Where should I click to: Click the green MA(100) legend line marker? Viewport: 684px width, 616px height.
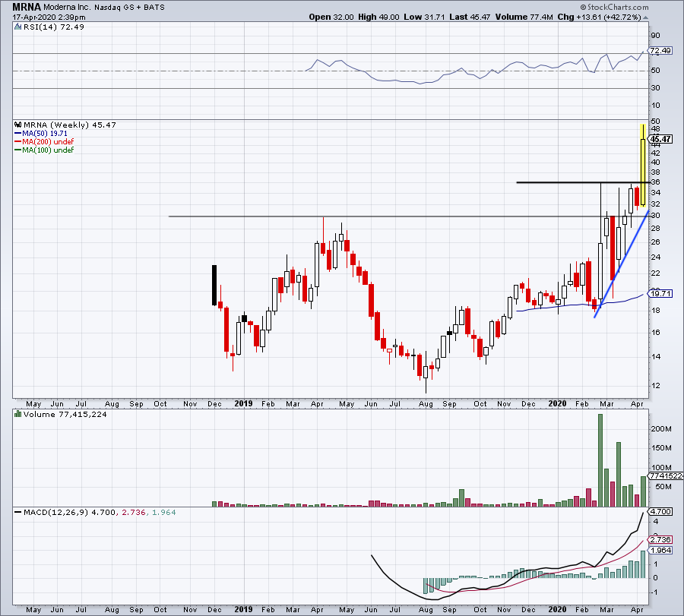(x=18, y=150)
